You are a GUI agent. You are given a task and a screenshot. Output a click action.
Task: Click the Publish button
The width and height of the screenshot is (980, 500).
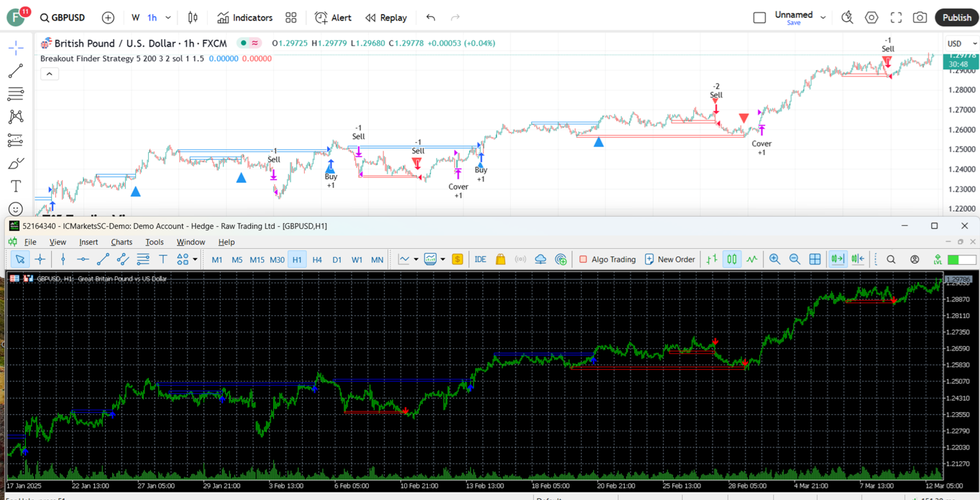(956, 17)
